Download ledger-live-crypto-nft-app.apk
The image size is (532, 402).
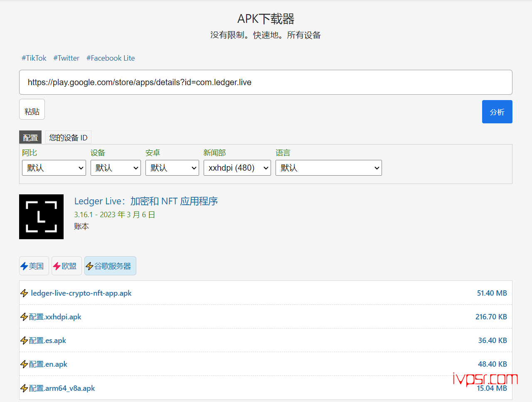point(81,293)
